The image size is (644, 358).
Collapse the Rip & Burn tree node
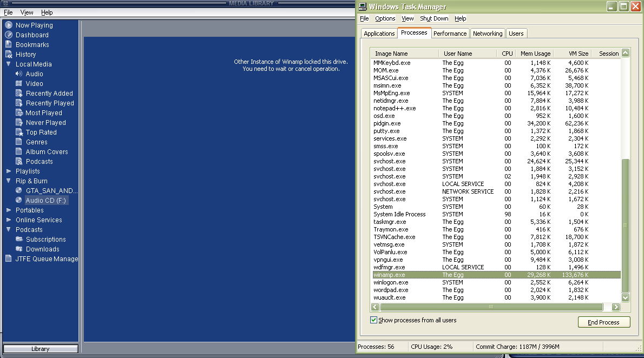coord(9,181)
